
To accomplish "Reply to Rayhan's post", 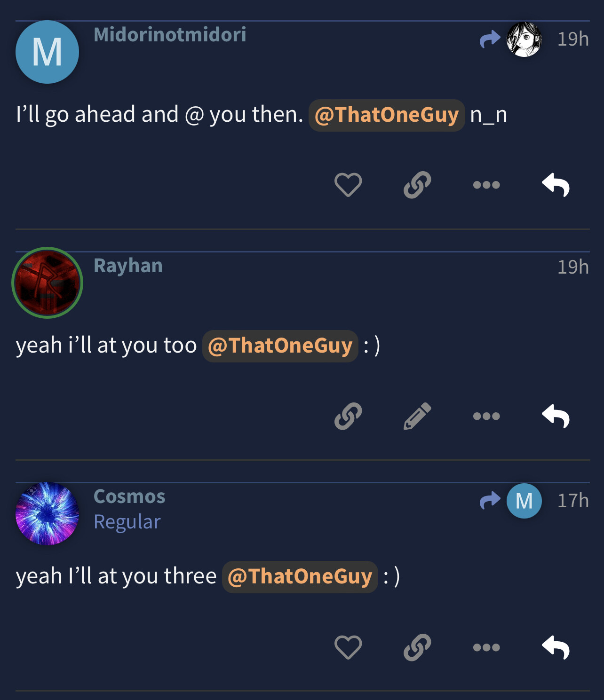I will coord(556,416).
